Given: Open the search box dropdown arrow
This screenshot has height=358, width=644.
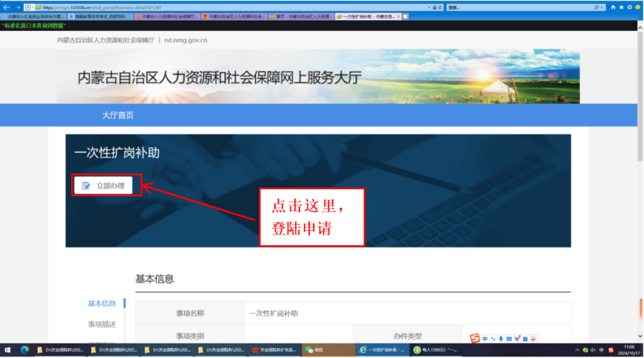Looking at the screenshot, I should [x=602, y=7].
